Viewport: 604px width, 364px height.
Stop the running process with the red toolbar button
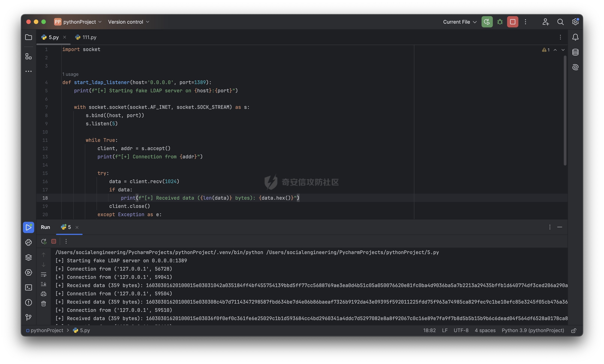[513, 22]
